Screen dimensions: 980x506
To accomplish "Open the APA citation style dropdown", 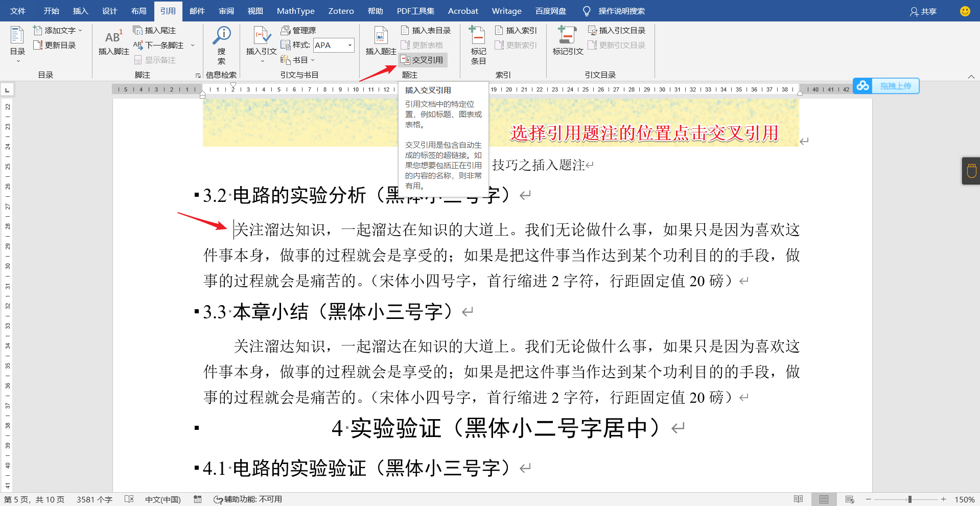I will (349, 45).
